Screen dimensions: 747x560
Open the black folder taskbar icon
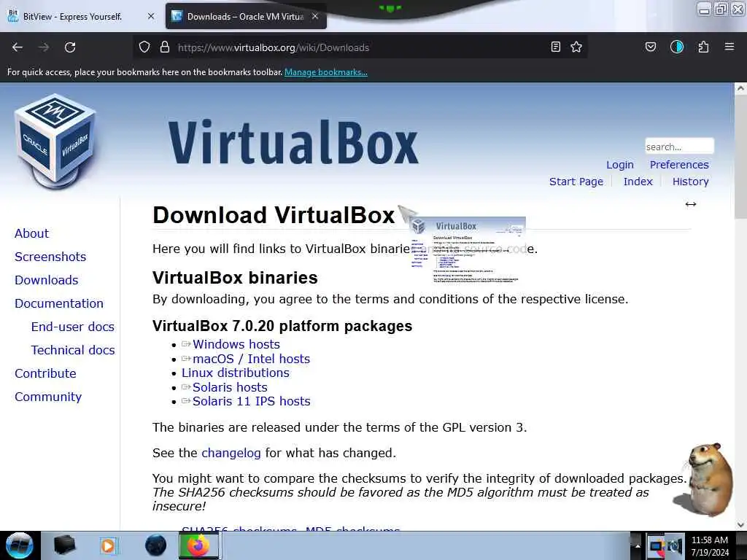coord(64,545)
